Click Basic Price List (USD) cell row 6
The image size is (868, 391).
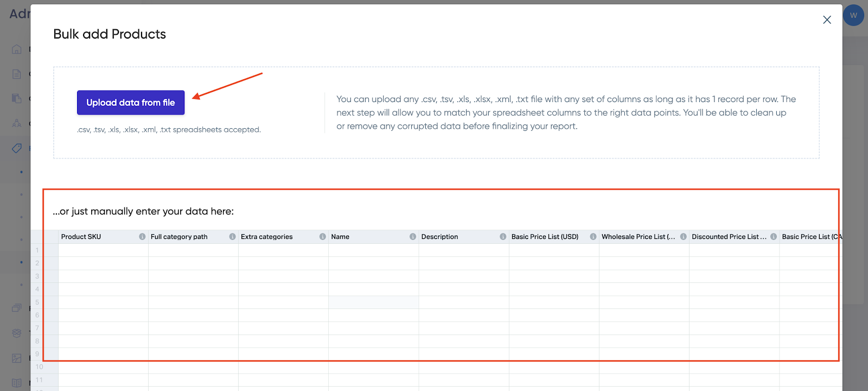pyautogui.click(x=554, y=316)
